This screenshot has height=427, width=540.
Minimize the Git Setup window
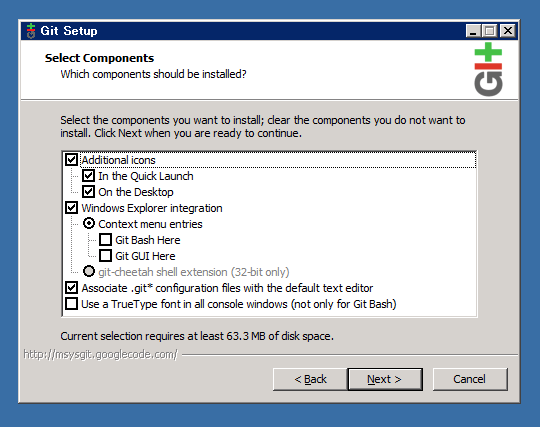(473, 31)
